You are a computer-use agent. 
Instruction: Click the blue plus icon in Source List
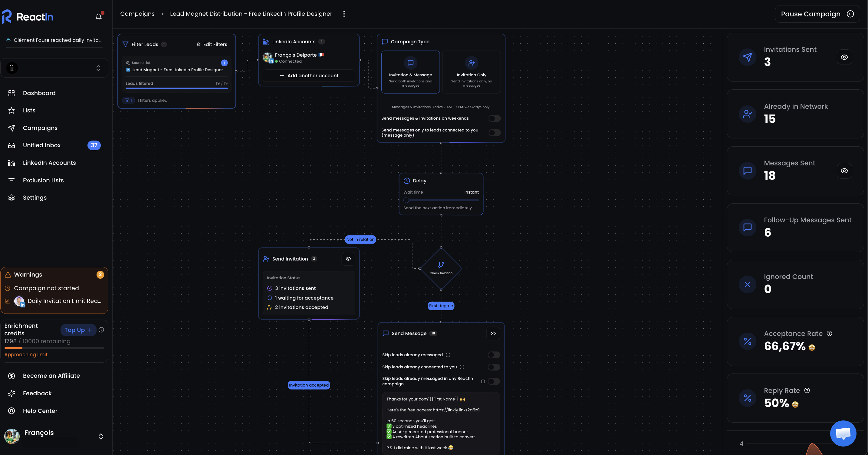[224, 63]
